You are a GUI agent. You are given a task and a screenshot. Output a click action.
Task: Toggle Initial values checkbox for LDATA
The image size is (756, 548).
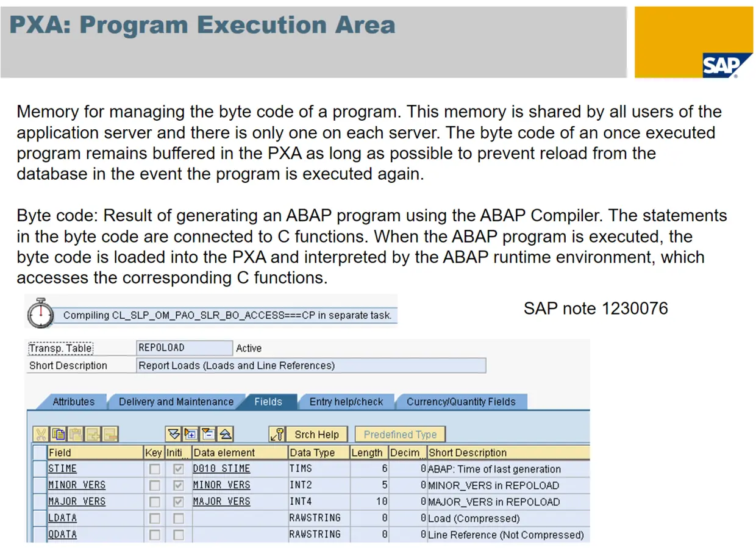179,519
